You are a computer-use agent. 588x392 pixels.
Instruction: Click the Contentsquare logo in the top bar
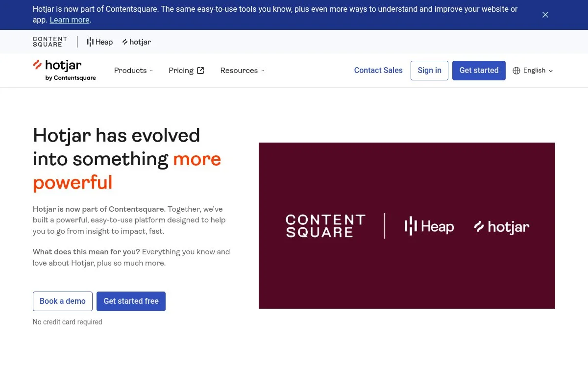point(49,42)
